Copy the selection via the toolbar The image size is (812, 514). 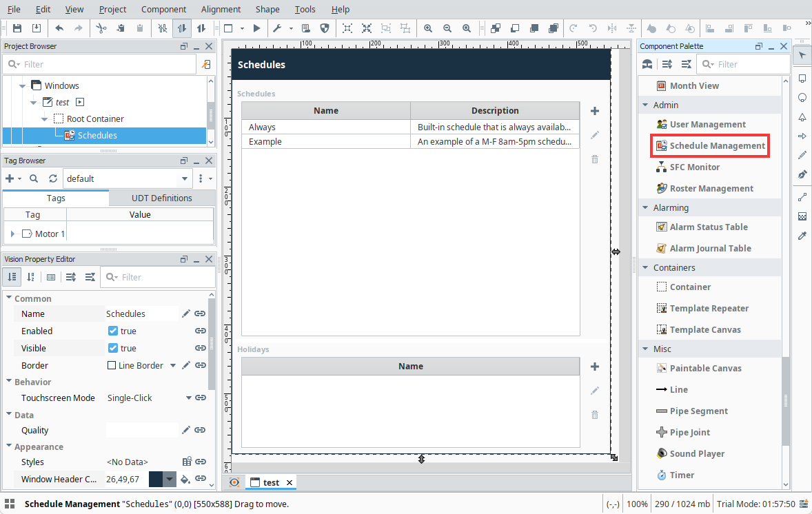(121, 28)
